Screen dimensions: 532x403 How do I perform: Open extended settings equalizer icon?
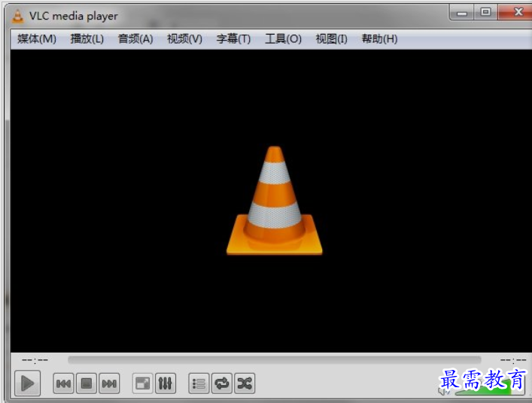click(166, 383)
